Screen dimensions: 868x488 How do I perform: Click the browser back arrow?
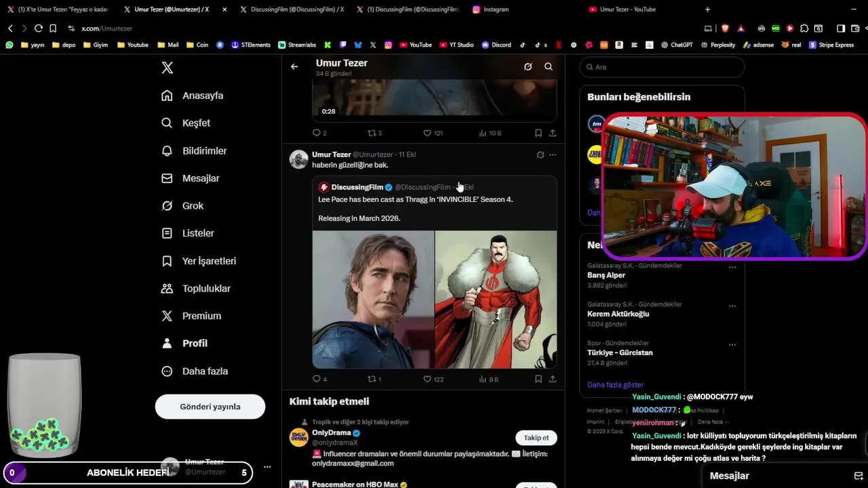(x=10, y=28)
